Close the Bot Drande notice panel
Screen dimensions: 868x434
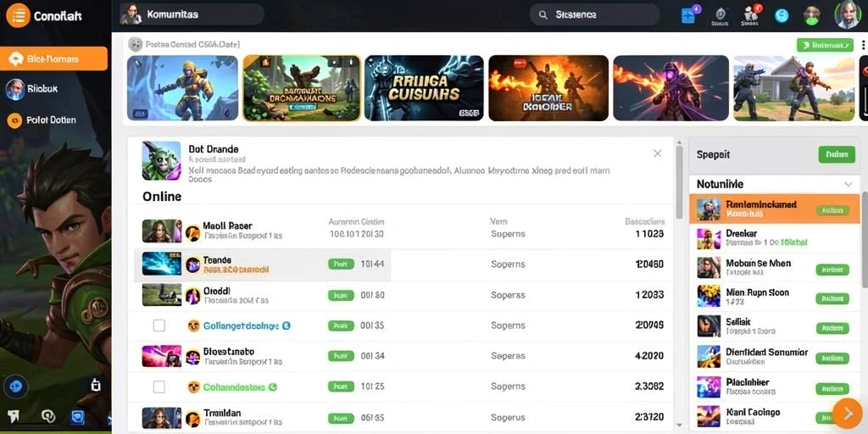point(657,153)
